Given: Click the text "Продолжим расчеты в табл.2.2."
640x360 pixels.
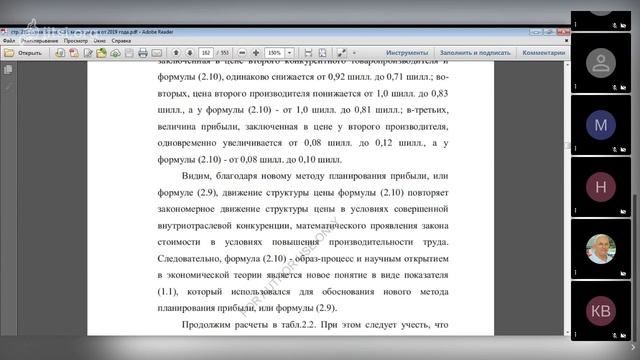Looking at the screenshot, I should click(249, 325).
